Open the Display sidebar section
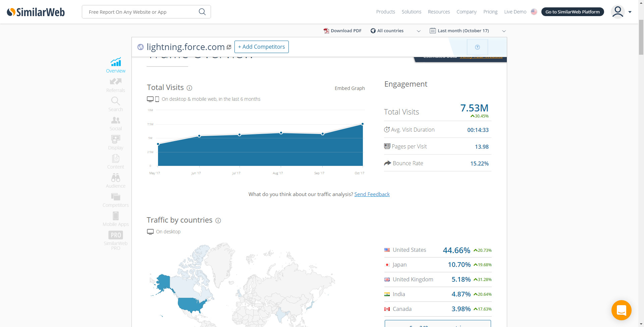The width and height of the screenshot is (644, 327). 116,143
